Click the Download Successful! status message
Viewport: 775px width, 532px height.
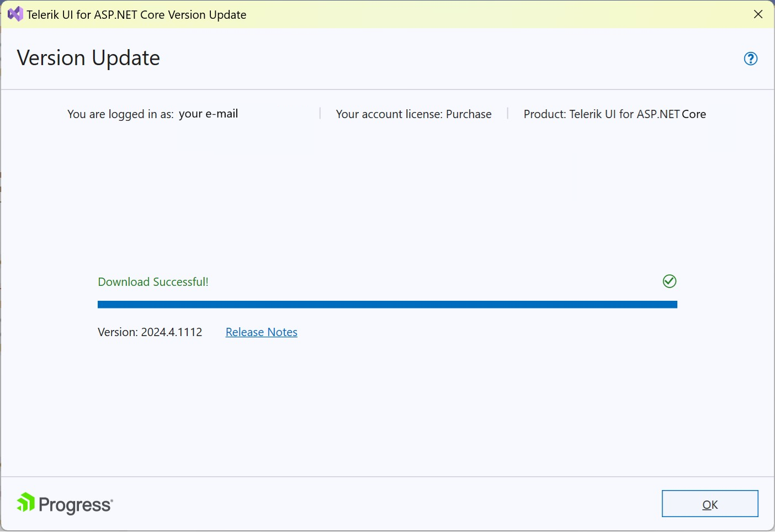[x=153, y=281]
